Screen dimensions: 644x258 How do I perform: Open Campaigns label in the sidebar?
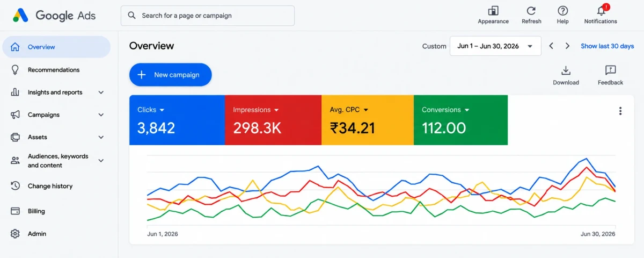pos(43,115)
